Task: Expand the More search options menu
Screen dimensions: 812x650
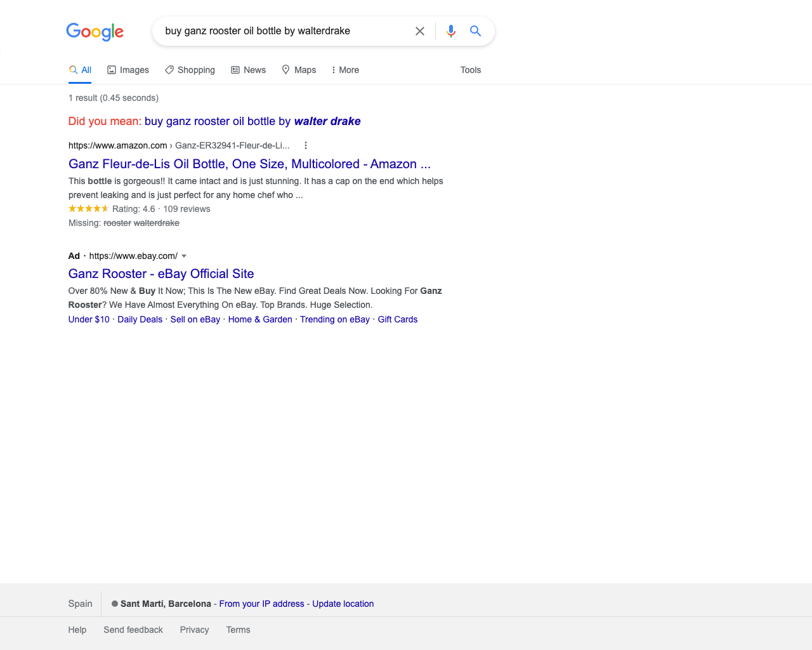Action: [345, 70]
